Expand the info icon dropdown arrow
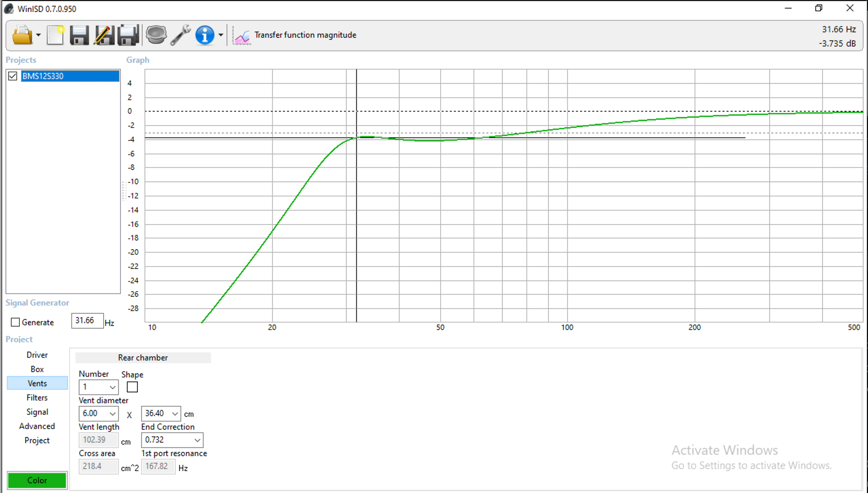 click(x=221, y=36)
